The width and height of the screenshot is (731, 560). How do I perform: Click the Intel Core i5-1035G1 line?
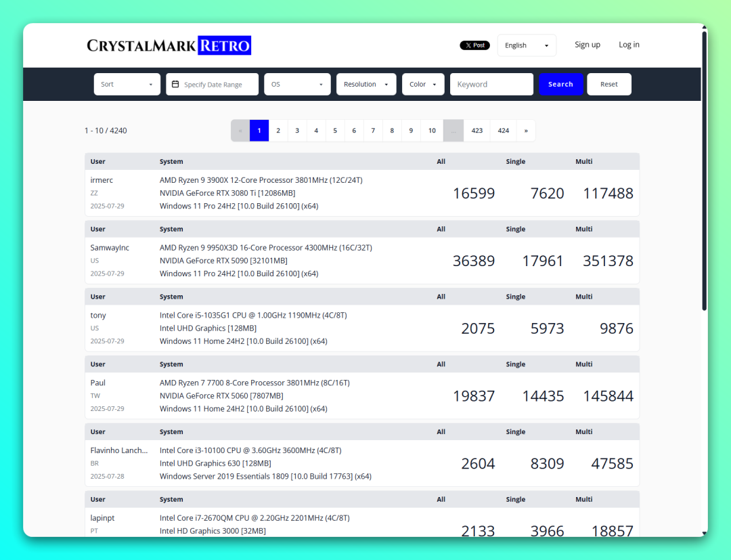point(253,315)
